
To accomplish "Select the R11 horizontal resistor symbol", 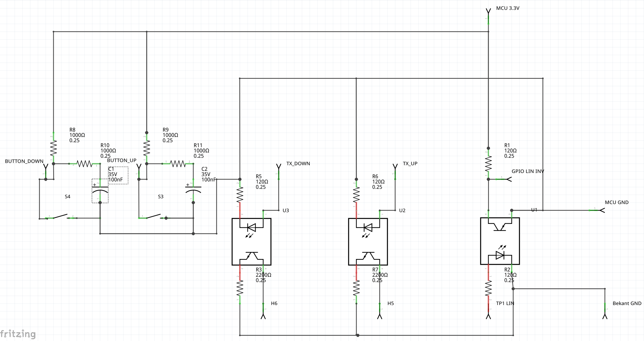I will click(x=178, y=164).
